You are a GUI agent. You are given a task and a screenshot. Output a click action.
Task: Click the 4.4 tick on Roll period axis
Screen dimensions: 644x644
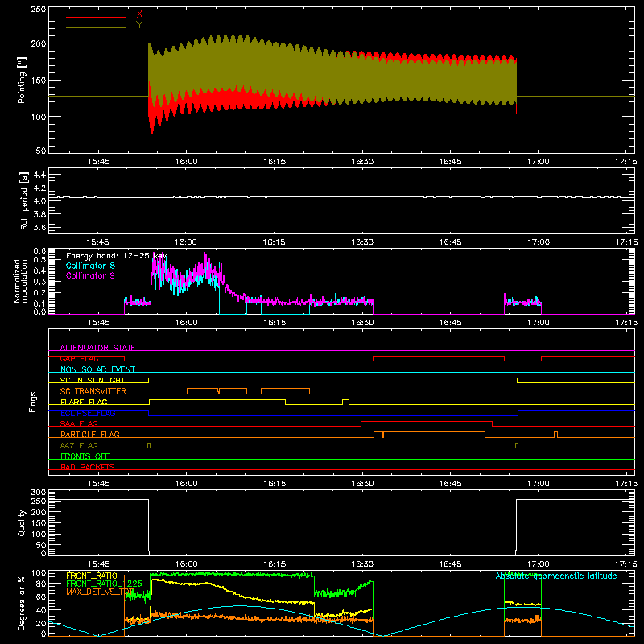coord(39,175)
